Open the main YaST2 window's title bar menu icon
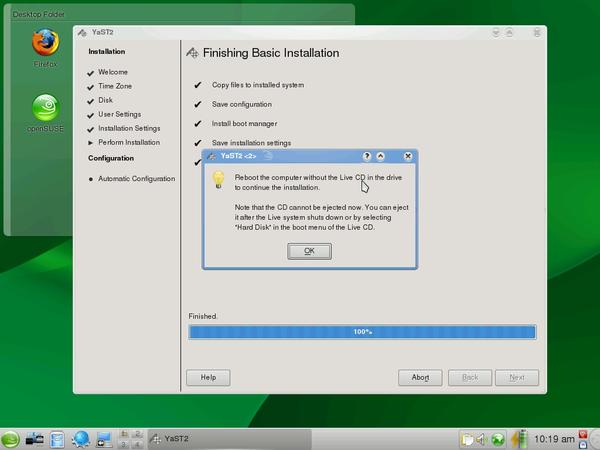Image resolution: width=600 pixels, height=450 pixels. click(82, 33)
